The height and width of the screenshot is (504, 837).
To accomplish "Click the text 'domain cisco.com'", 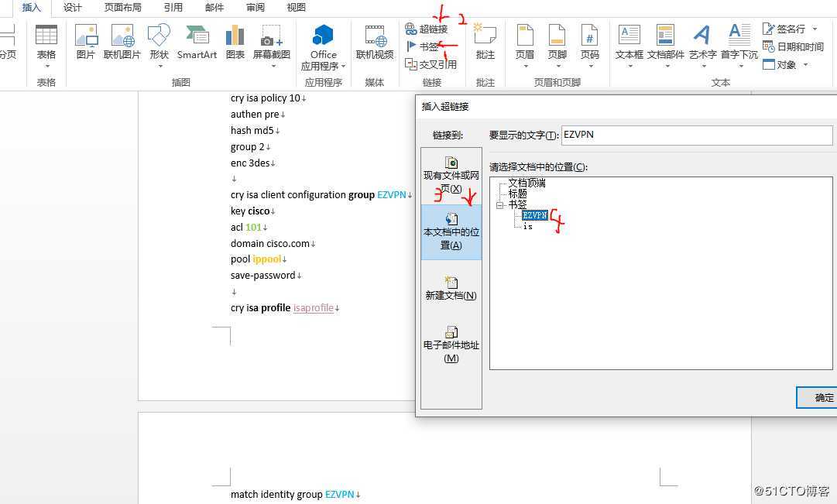I will [269, 243].
